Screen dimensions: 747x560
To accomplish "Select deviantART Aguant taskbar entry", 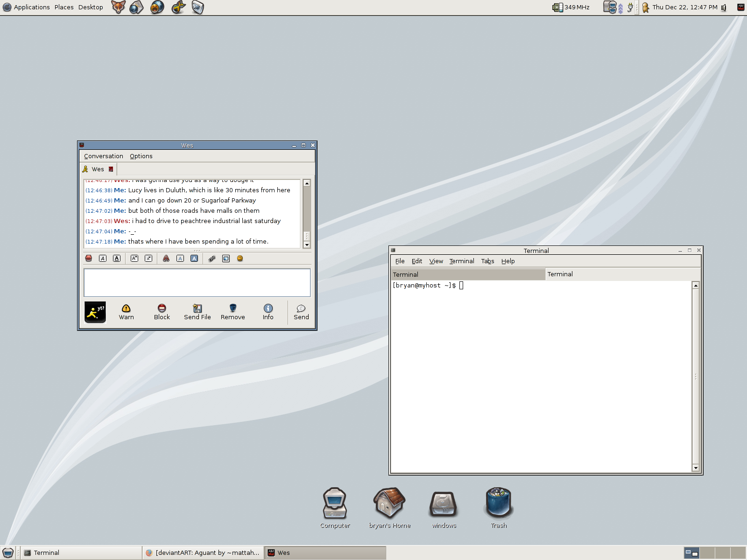I will [x=203, y=553].
